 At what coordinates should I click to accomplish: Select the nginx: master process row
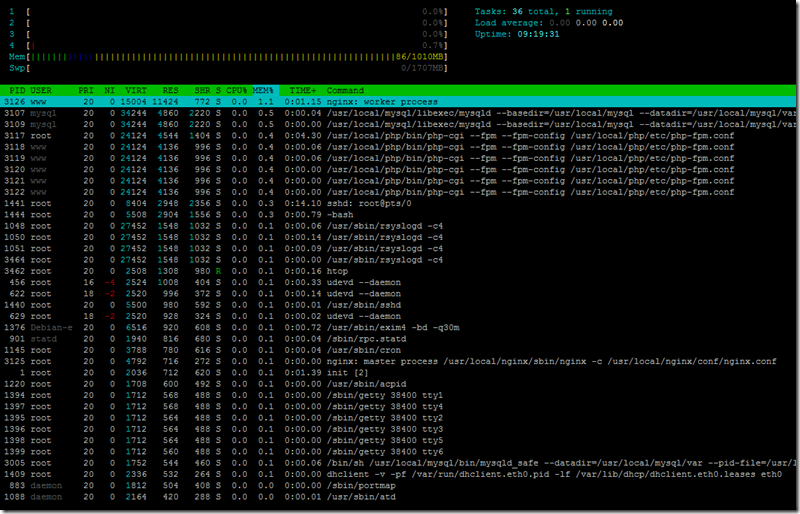tap(398, 361)
